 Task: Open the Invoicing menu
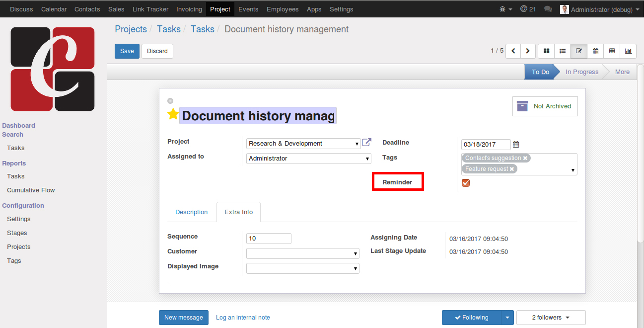click(189, 9)
